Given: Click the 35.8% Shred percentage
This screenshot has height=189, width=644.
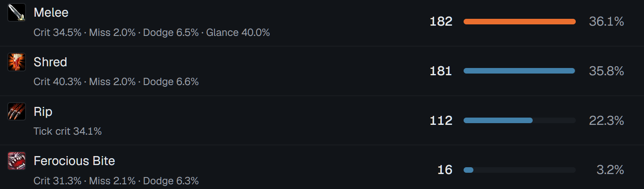Looking at the screenshot, I should pos(606,71).
